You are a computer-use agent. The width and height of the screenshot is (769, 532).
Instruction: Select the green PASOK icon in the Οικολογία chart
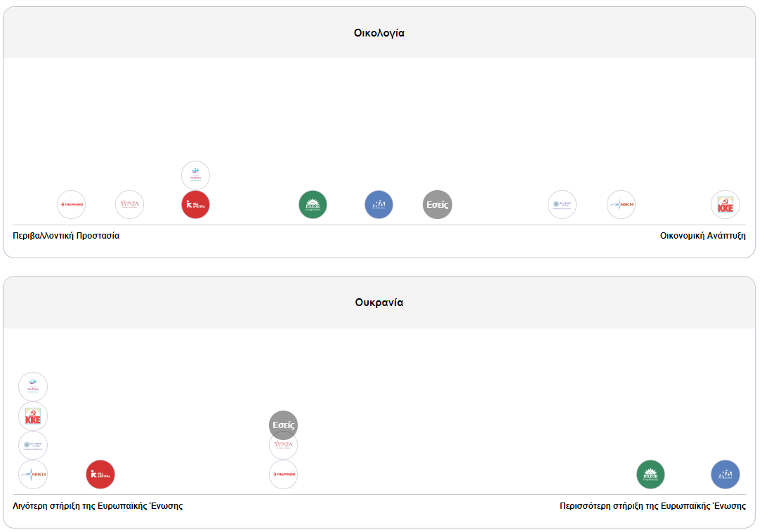pyautogui.click(x=313, y=205)
